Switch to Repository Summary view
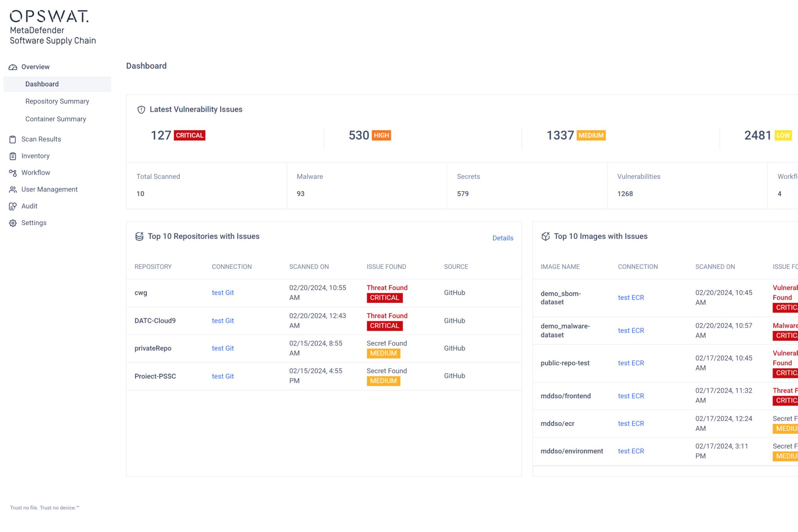Image resolution: width=798 pixels, height=532 pixels. pos(57,101)
